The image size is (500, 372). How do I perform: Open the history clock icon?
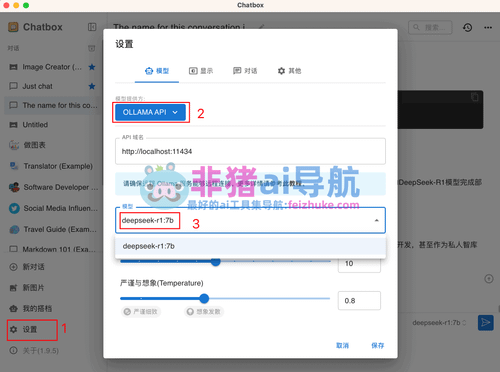(x=467, y=27)
